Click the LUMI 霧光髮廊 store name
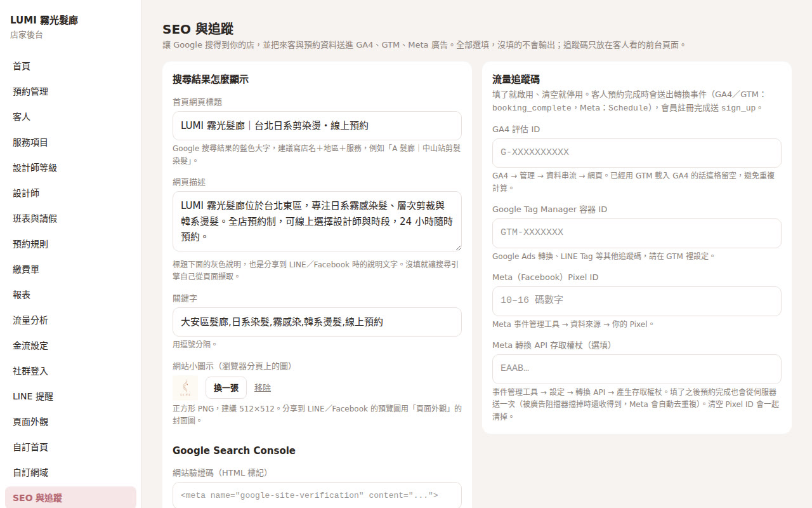The image size is (812, 508). click(x=44, y=20)
